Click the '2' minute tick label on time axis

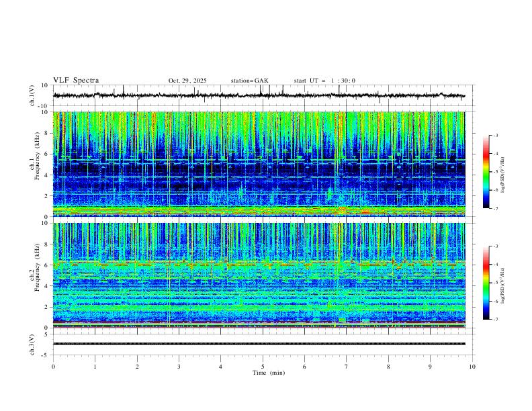(x=137, y=367)
